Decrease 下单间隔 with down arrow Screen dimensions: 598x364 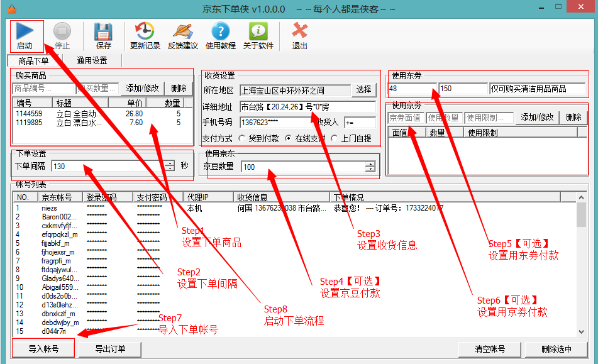170,168
